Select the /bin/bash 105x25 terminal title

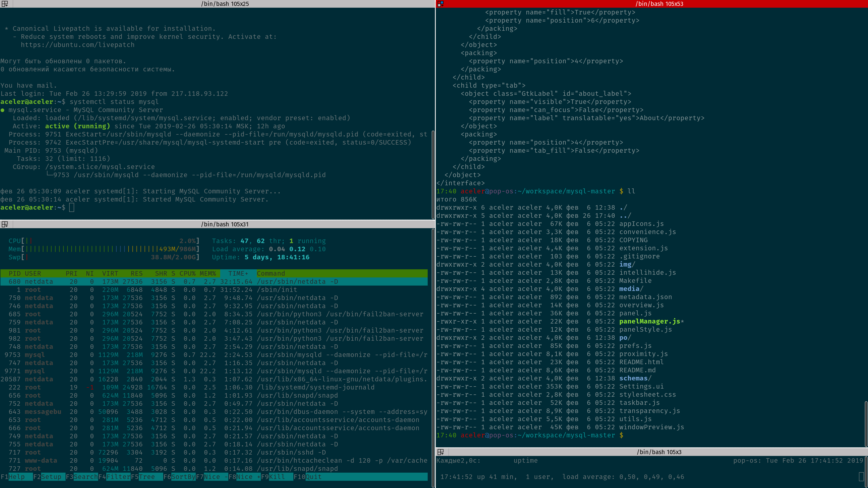pyautogui.click(x=225, y=4)
